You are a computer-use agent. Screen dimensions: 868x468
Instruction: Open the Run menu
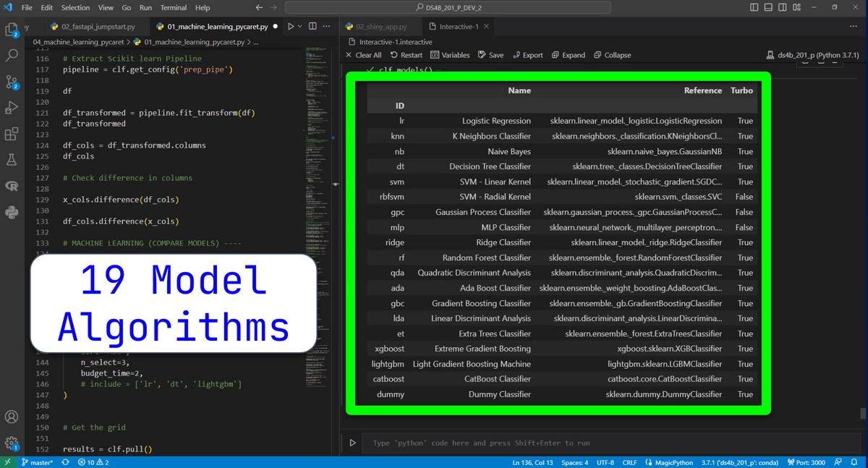(145, 7)
